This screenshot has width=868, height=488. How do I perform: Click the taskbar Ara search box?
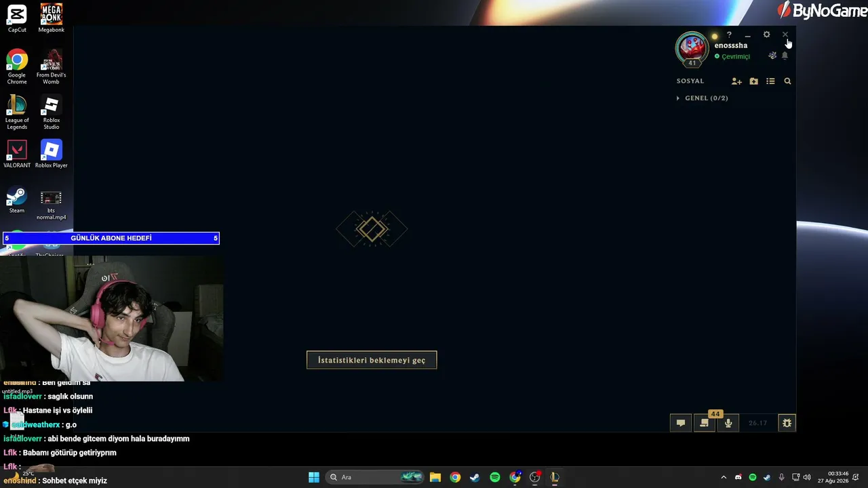(x=376, y=477)
